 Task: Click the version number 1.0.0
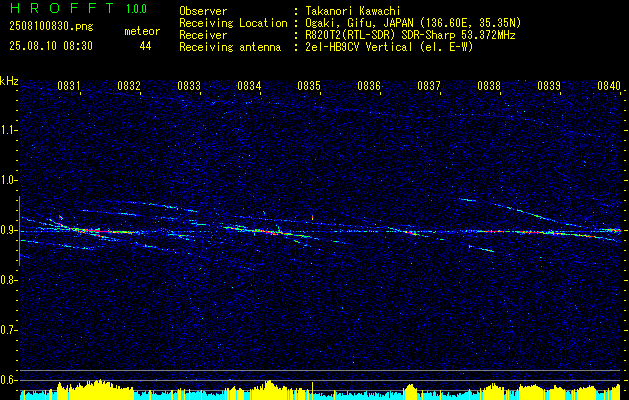pos(136,9)
